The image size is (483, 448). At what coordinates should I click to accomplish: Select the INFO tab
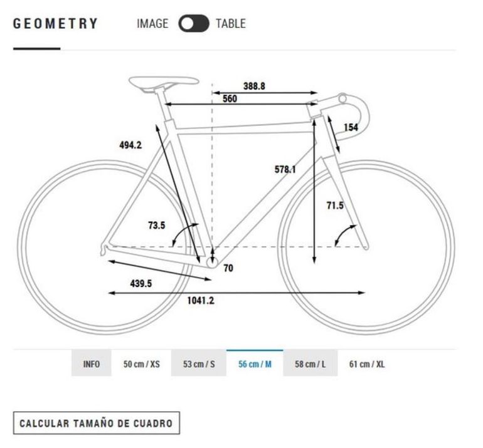click(x=91, y=364)
